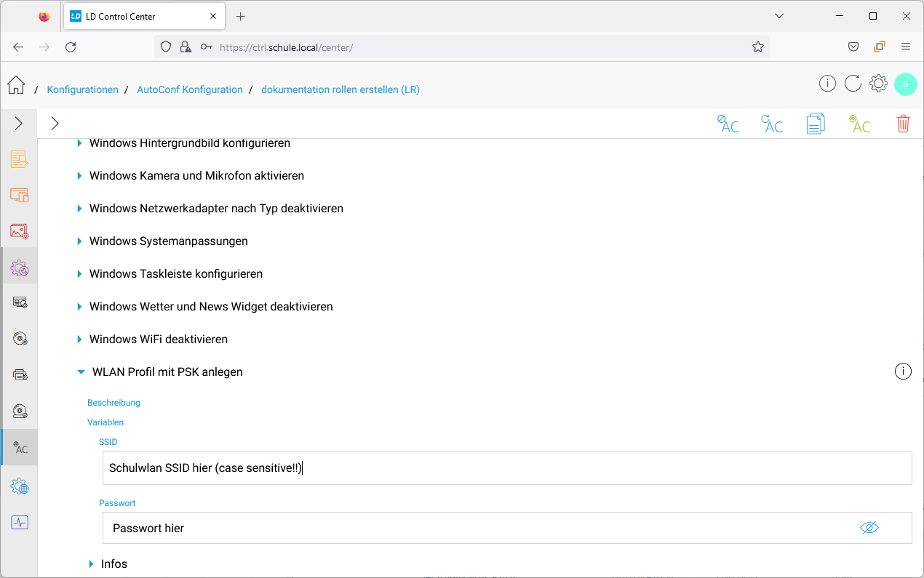This screenshot has height=578, width=924.
Task: Delete configuration with the red trash icon
Action: point(903,124)
